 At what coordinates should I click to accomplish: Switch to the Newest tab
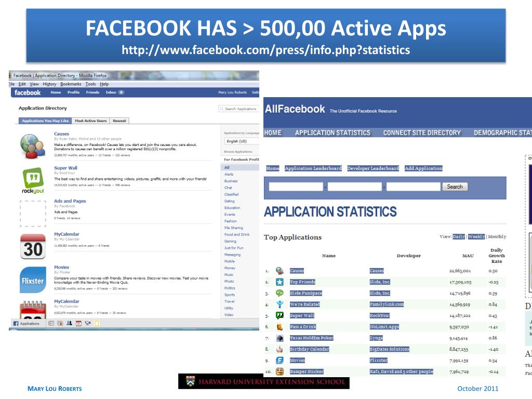click(119, 121)
